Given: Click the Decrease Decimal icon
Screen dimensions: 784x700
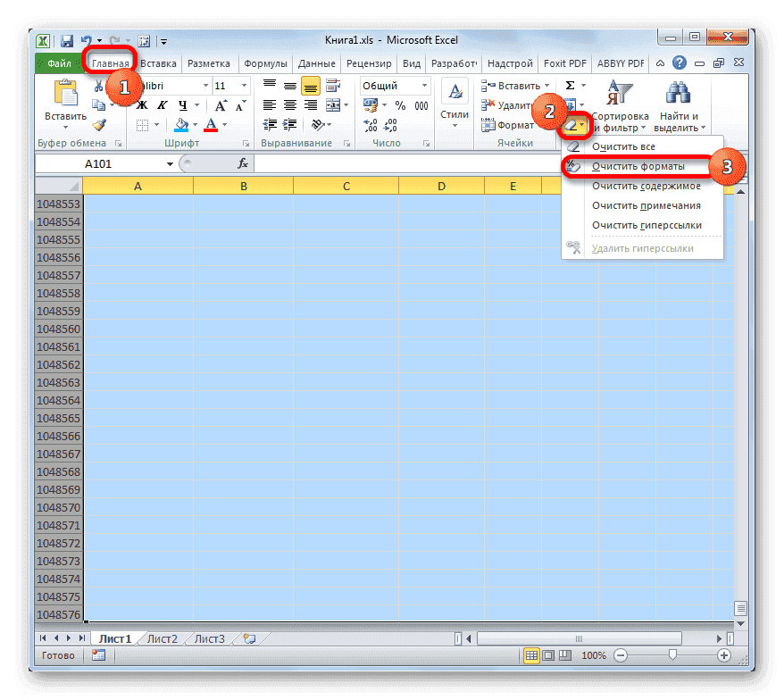Looking at the screenshot, I should click(389, 126).
